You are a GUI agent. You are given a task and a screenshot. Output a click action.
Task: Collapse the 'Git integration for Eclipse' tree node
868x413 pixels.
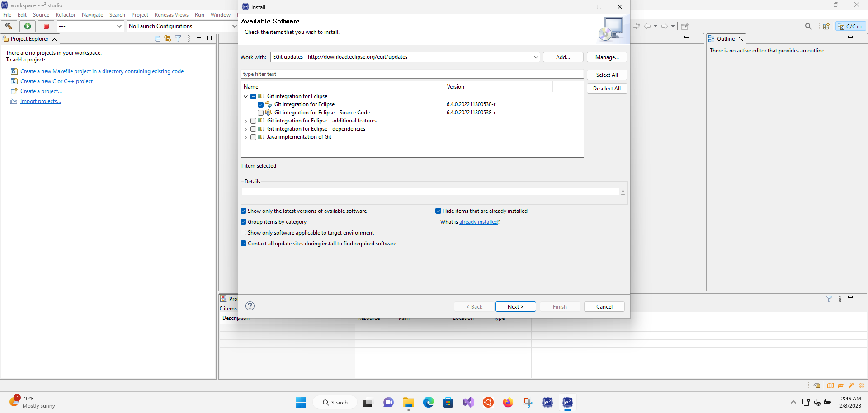coord(246,96)
